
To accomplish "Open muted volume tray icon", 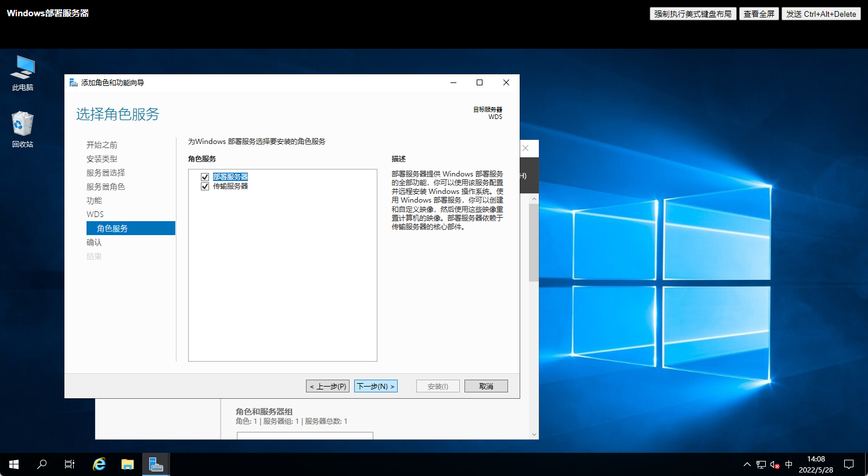I will tap(775, 464).
